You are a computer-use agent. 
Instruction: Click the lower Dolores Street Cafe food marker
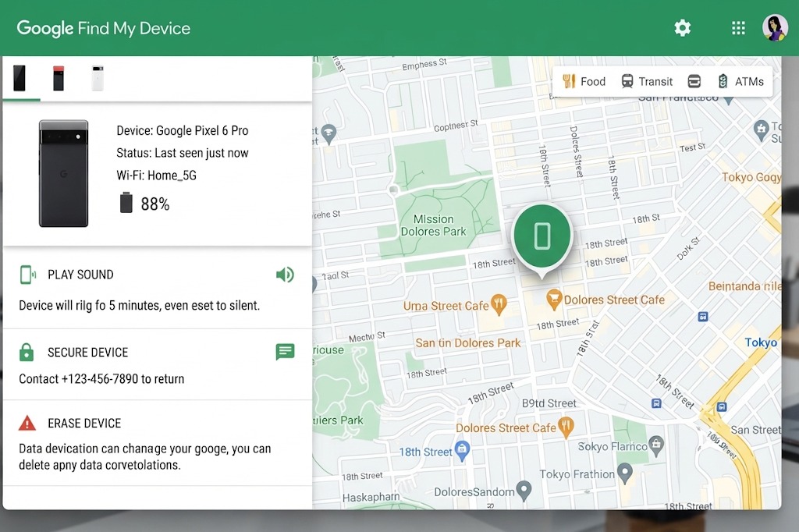[x=566, y=427]
